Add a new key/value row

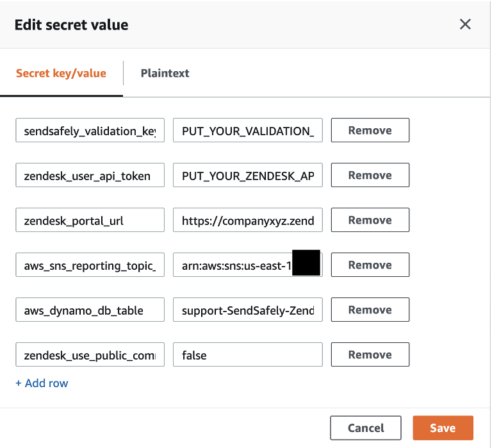point(42,383)
